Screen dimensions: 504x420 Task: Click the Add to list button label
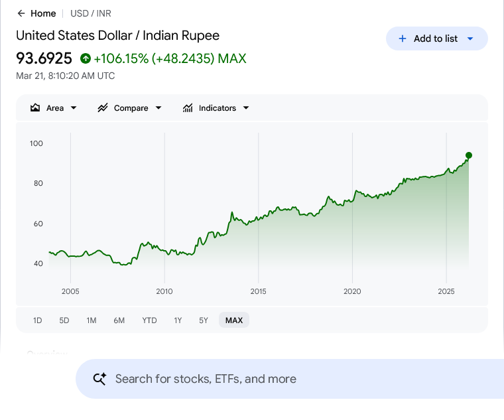436,38
